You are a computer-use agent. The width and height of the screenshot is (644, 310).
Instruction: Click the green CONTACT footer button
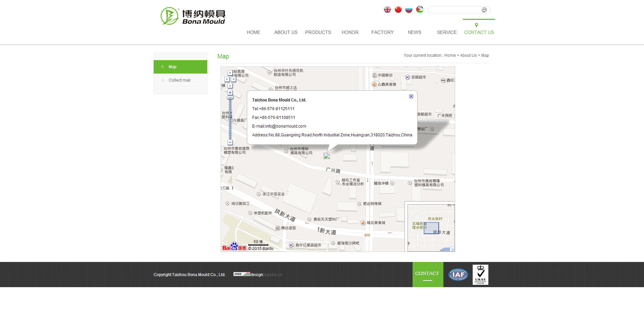pyautogui.click(x=428, y=274)
